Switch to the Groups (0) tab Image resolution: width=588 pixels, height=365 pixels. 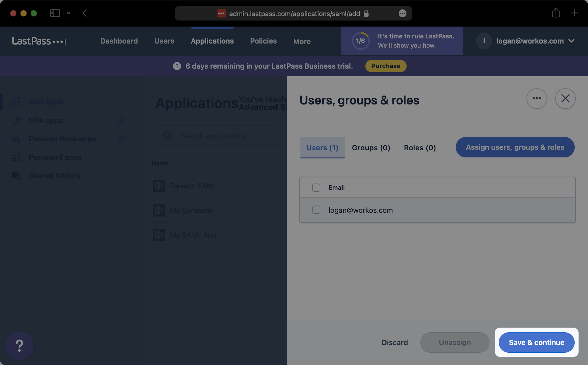371,148
